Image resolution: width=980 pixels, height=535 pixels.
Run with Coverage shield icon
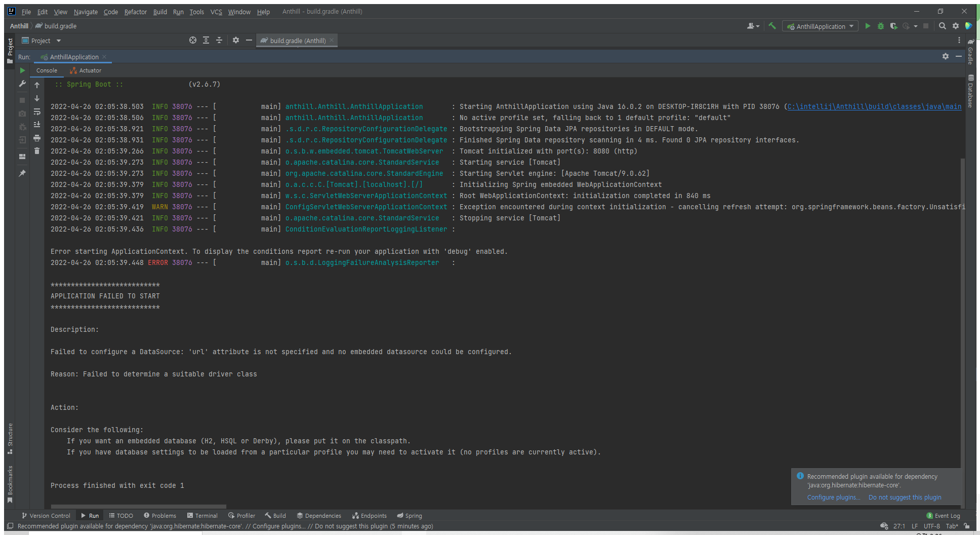point(893,26)
